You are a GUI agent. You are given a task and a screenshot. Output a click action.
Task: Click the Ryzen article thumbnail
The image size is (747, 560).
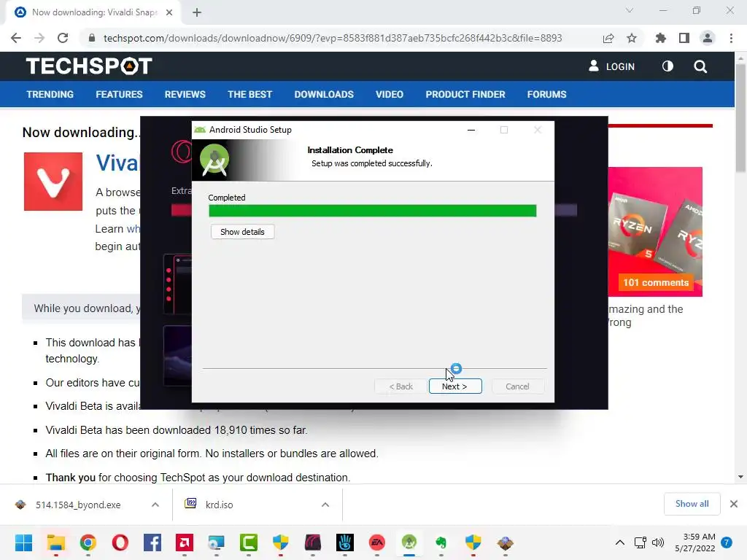pyautogui.click(x=655, y=231)
